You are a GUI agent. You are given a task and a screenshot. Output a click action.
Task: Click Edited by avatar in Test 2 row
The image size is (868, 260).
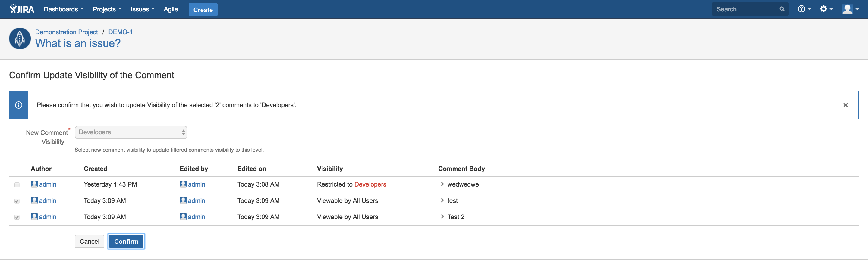183,216
